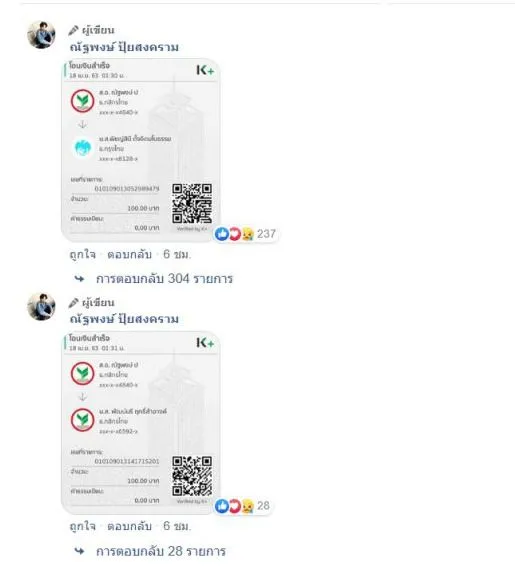Open second comment author's profile picture
This screenshot has height=572, width=515.
tap(41, 307)
